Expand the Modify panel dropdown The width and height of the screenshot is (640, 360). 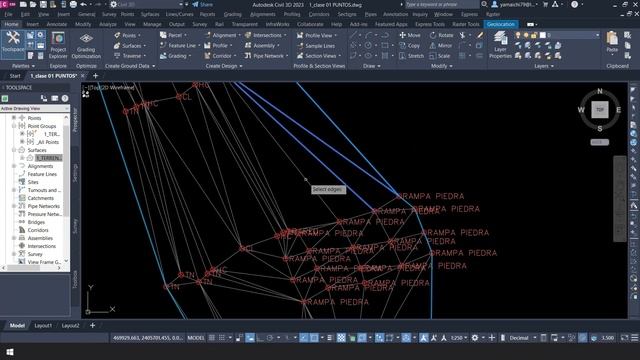442,66
